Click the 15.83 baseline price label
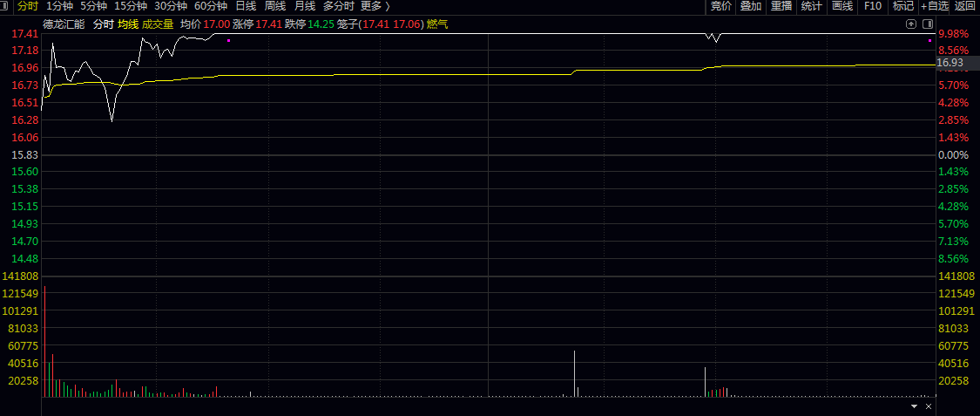Image resolution: width=980 pixels, height=416 pixels. pos(25,154)
